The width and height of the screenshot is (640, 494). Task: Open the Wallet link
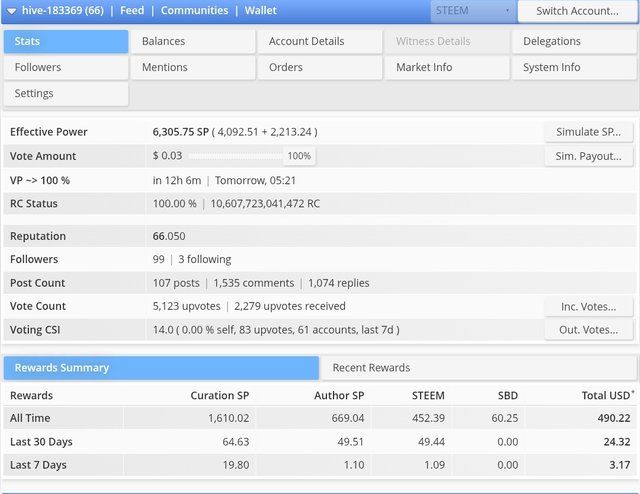[x=260, y=10]
